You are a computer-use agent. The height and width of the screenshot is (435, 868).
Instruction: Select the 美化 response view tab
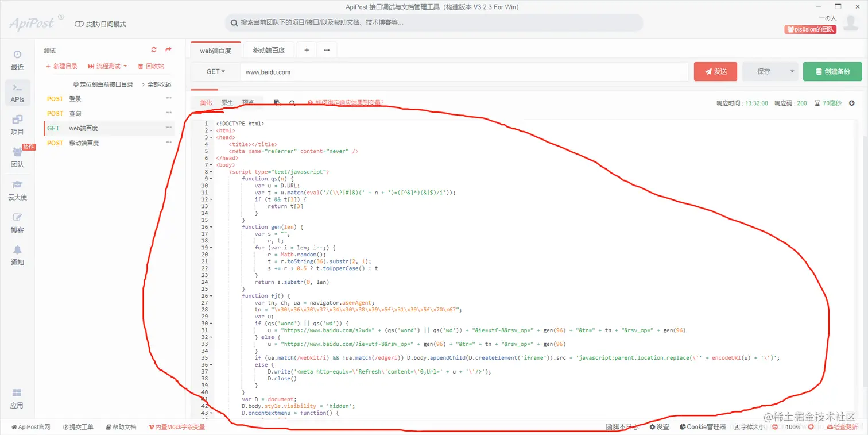[206, 103]
